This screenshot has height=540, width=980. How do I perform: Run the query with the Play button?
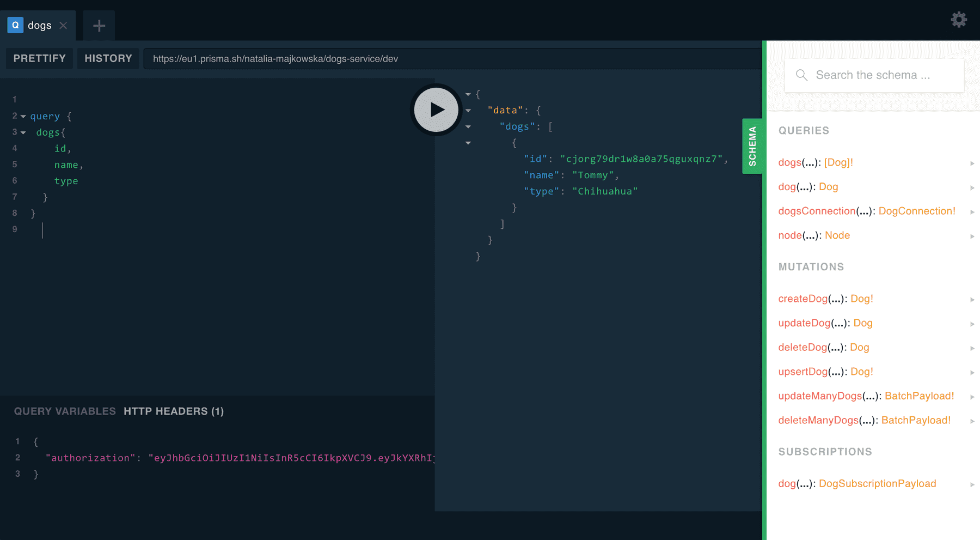pos(436,110)
